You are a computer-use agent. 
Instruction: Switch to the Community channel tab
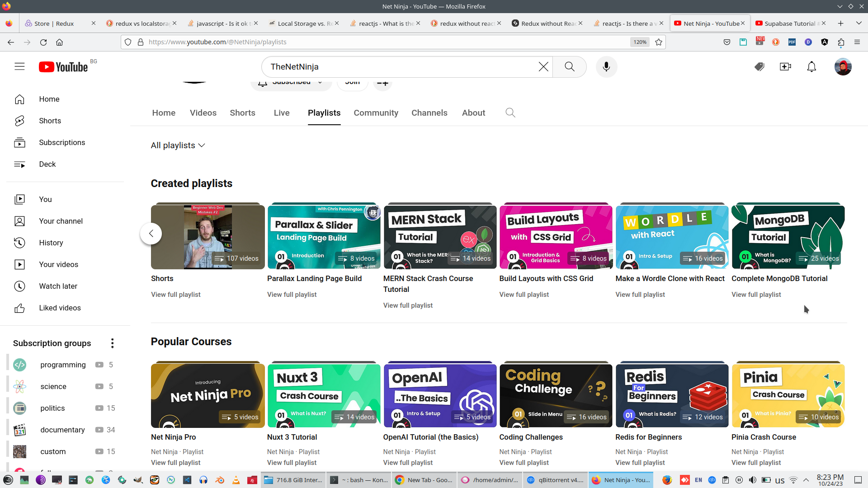376,113
